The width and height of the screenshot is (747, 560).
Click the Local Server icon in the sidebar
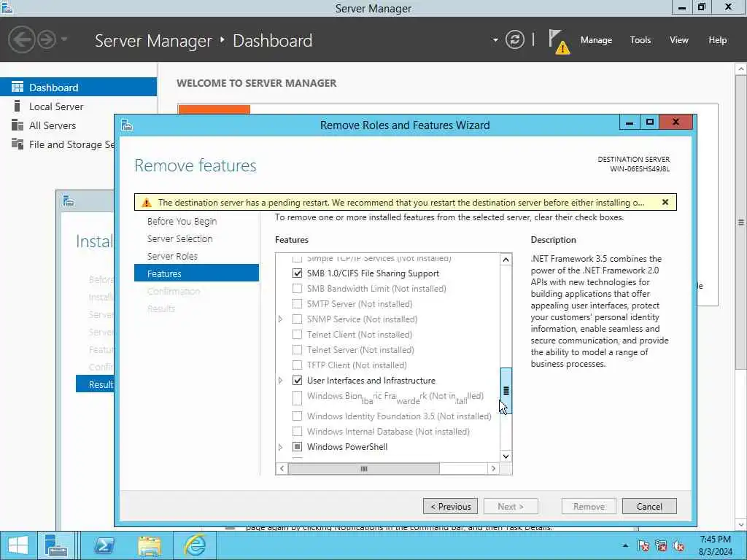(x=18, y=106)
